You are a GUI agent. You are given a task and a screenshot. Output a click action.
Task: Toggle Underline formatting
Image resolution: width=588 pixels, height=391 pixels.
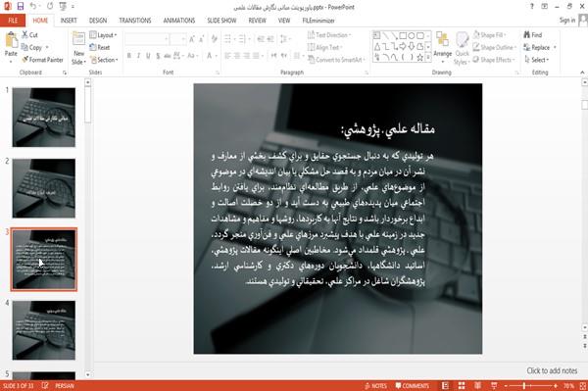pyautogui.click(x=149, y=56)
